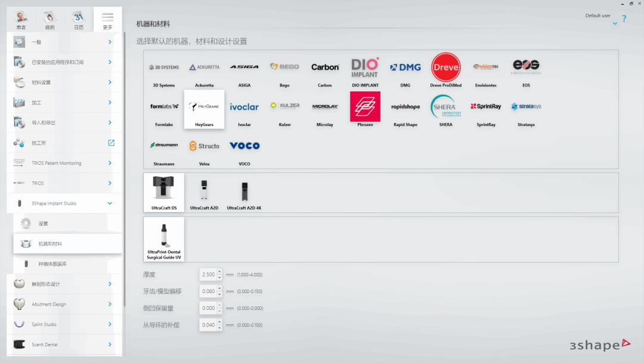Select the UltraCraft DS printer
The width and height of the screenshot is (644, 363).
pos(164,193)
